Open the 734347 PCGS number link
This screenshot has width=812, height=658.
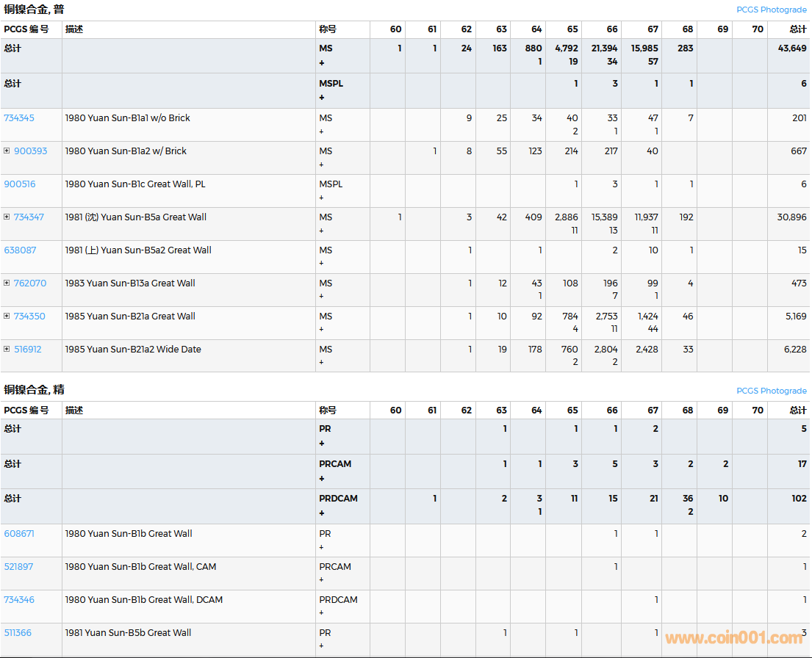[x=29, y=217]
